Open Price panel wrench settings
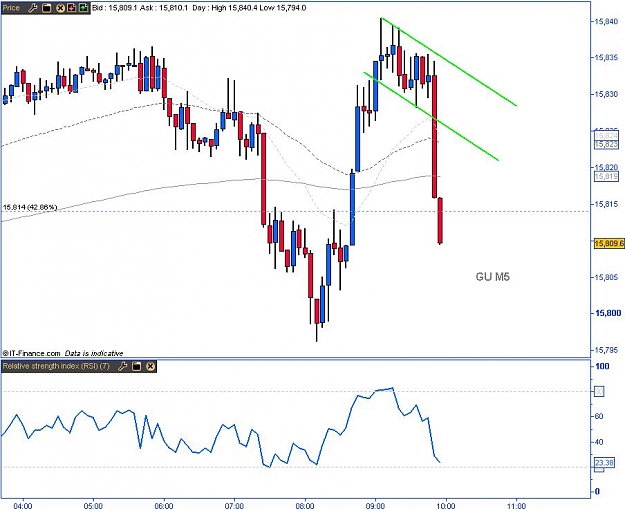The height and width of the screenshot is (511, 625). (33, 8)
